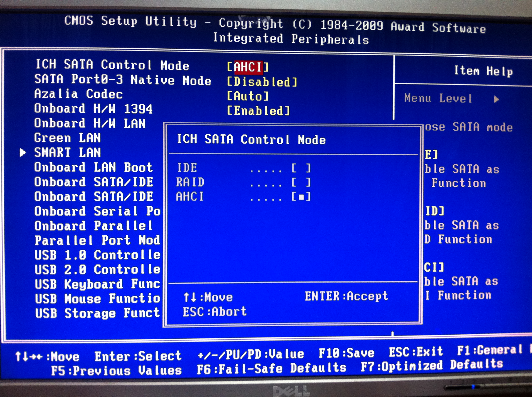Click ESC:Abort in the popup
This screenshot has width=532, height=397.
tap(214, 312)
